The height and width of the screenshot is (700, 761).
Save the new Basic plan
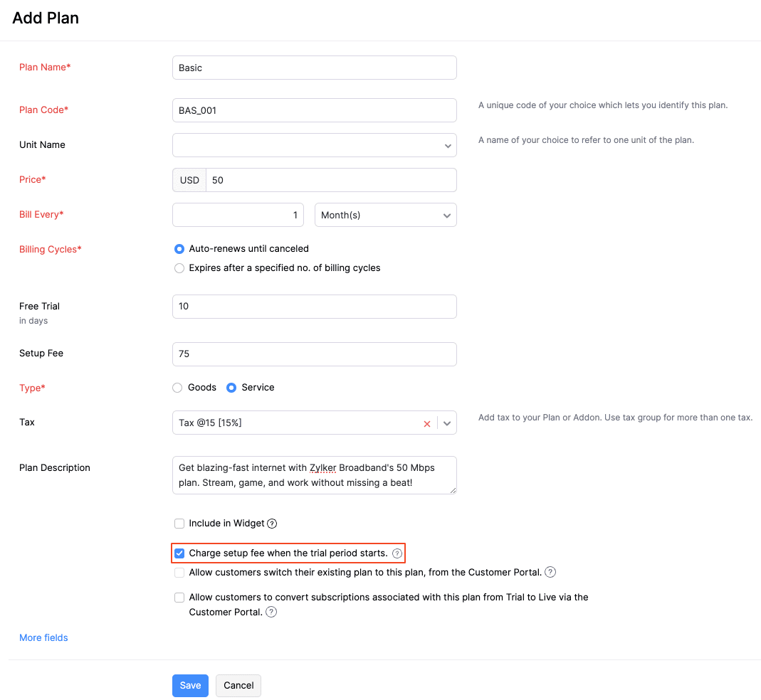click(189, 685)
